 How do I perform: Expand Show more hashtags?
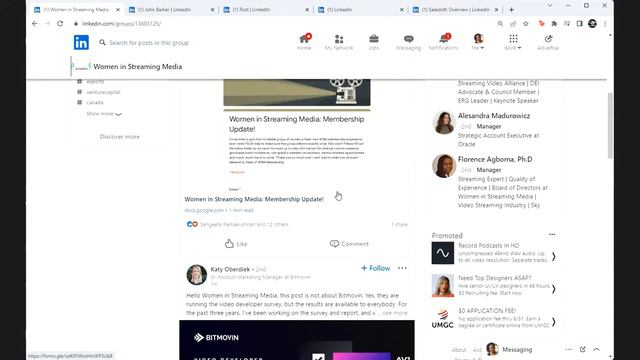tap(104, 114)
